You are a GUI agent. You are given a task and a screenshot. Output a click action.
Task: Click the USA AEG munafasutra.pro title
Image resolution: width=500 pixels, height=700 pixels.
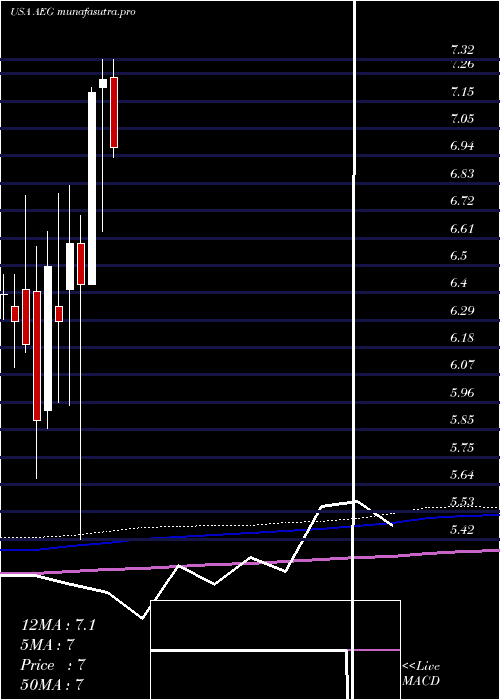pyautogui.click(x=73, y=12)
